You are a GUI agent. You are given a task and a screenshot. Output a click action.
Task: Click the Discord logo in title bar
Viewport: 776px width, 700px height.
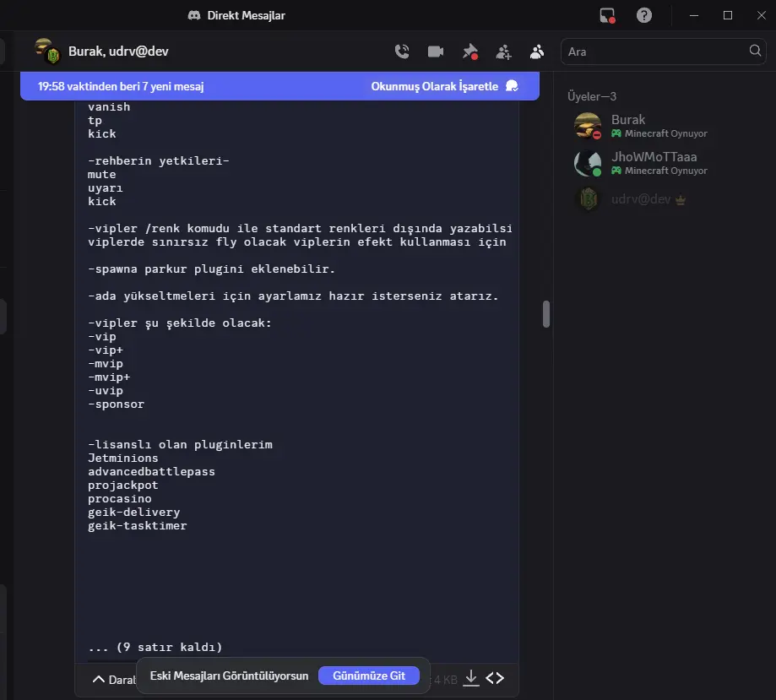(194, 15)
